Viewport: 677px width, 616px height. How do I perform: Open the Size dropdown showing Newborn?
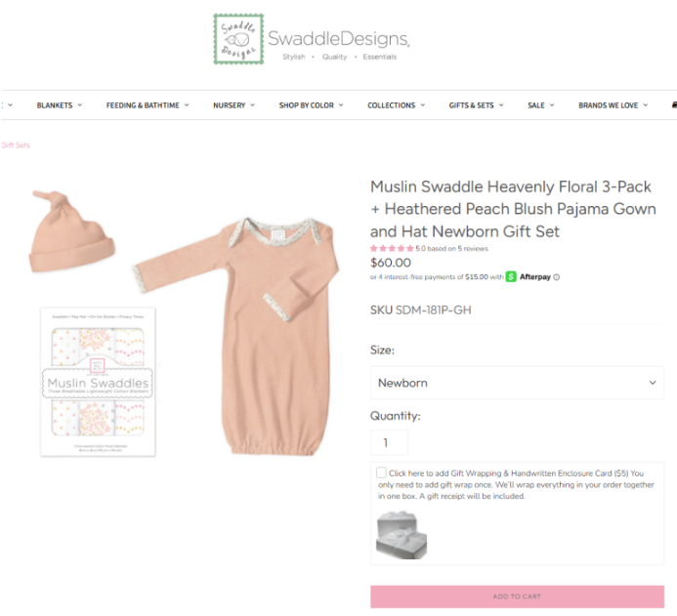517,383
